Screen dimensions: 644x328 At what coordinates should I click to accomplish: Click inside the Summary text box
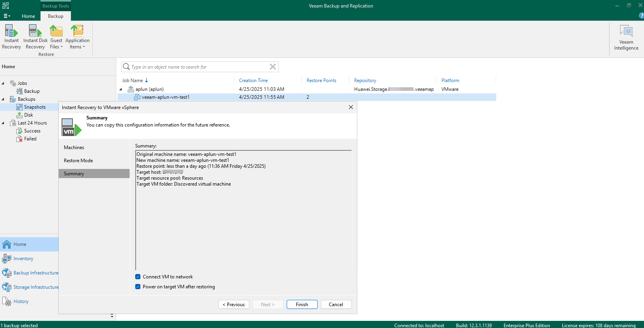[x=243, y=210]
